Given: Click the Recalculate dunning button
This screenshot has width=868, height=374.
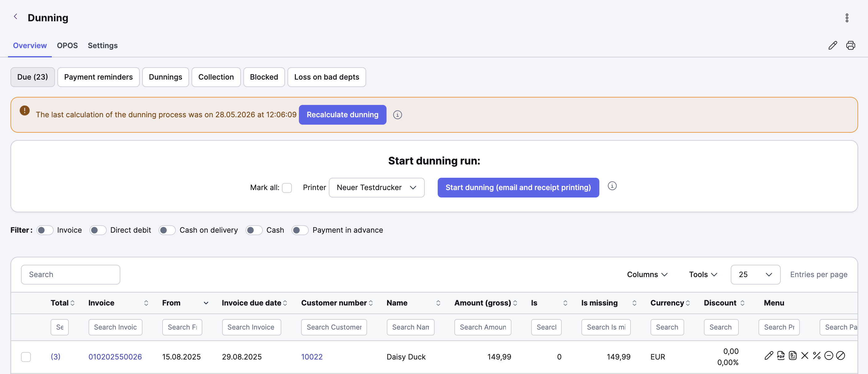Looking at the screenshot, I should [x=342, y=115].
